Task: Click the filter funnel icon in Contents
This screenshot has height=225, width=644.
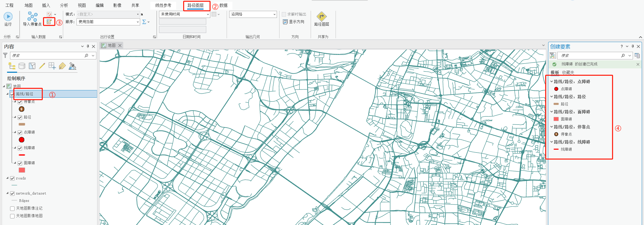Action: [5, 55]
